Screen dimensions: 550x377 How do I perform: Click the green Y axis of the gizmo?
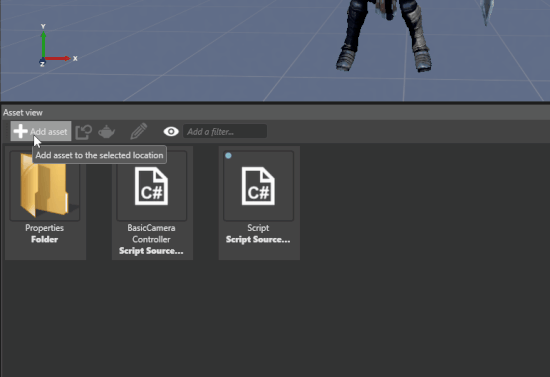tap(43, 45)
